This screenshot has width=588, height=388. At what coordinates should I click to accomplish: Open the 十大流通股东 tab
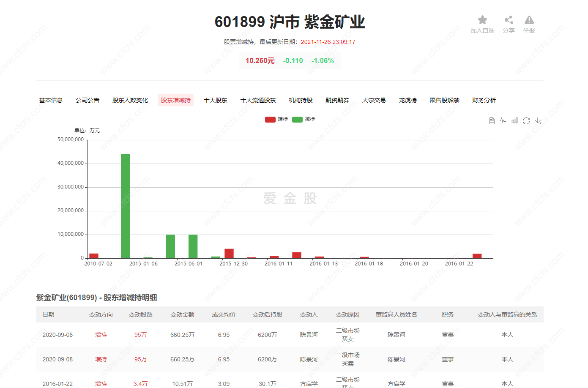point(258,100)
